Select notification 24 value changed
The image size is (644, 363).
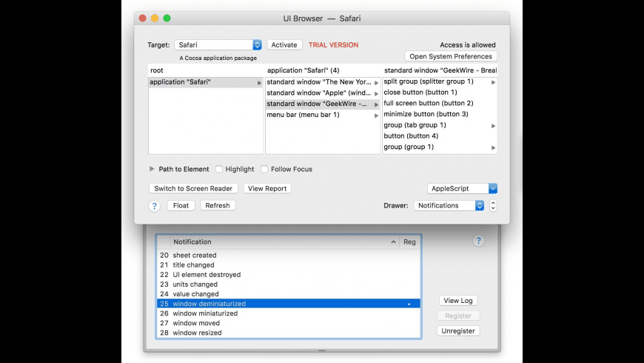[289, 294]
